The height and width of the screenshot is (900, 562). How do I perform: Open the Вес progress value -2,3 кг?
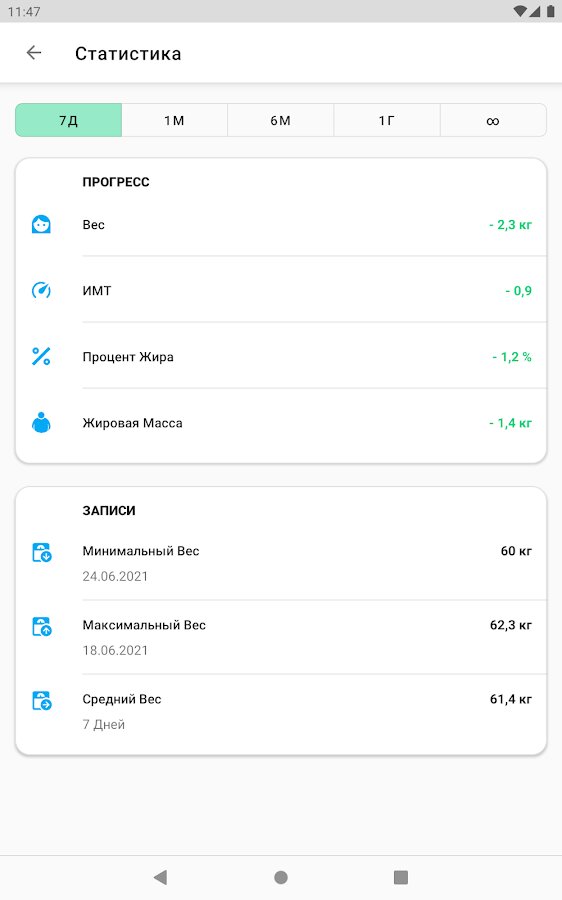pos(510,224)
